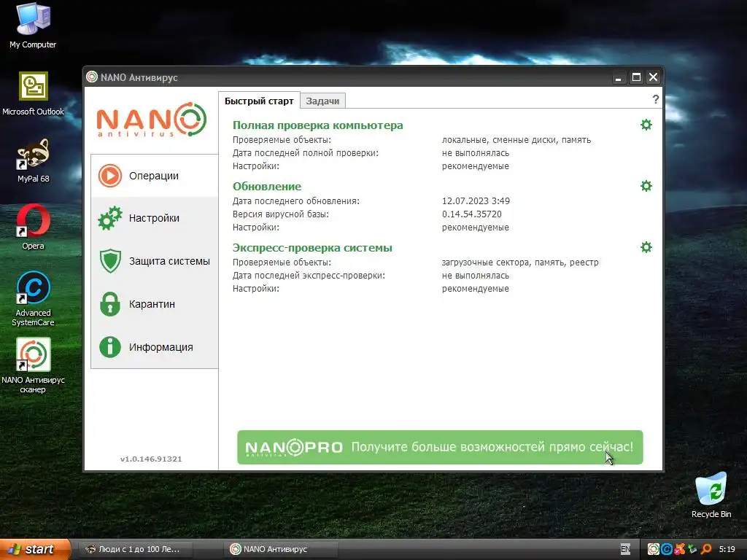
Task: Switch to Люди с 1 до 100 Ле... taskbar window
Action: coord(136,549)
